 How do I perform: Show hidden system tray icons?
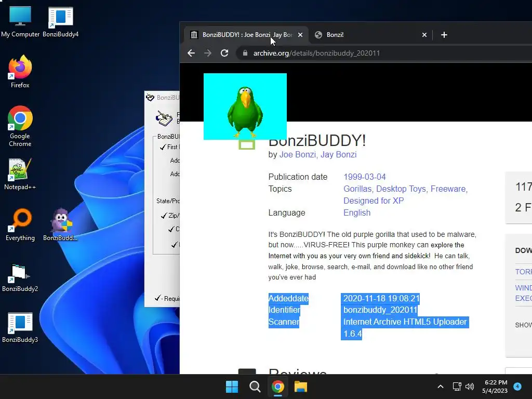click(x=441, y=387)
